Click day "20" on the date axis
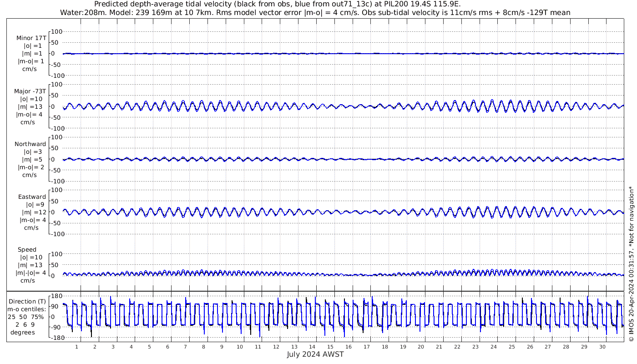The height and width of the screenshot is (364, 637). tap(421, 347)
